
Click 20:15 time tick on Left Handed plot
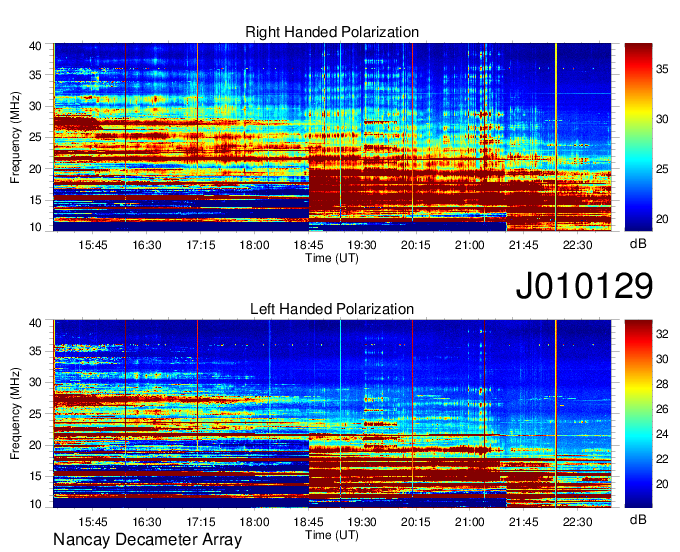tap(416, 522)
